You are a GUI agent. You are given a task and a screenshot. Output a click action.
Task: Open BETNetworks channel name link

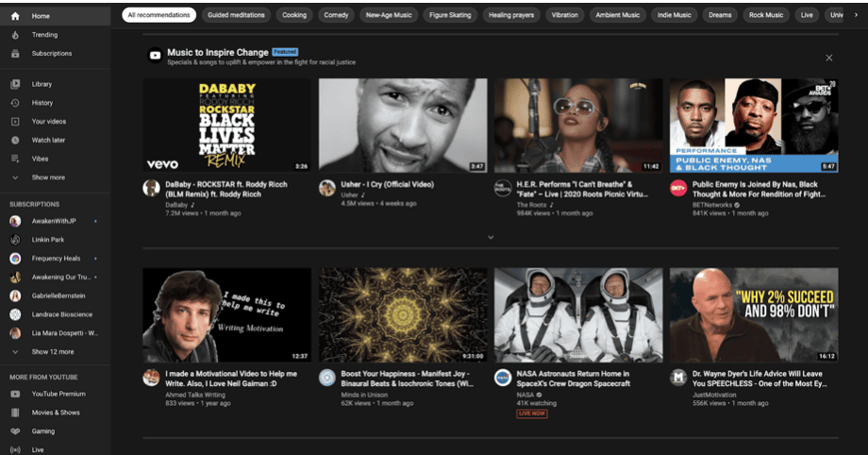pyautogui.click(x=712, y=205)
